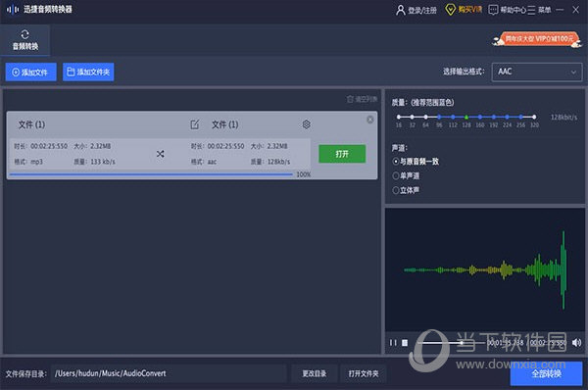The image size is (588, 390).
Task: Click the playback progress bar
Action: (452, 342)
